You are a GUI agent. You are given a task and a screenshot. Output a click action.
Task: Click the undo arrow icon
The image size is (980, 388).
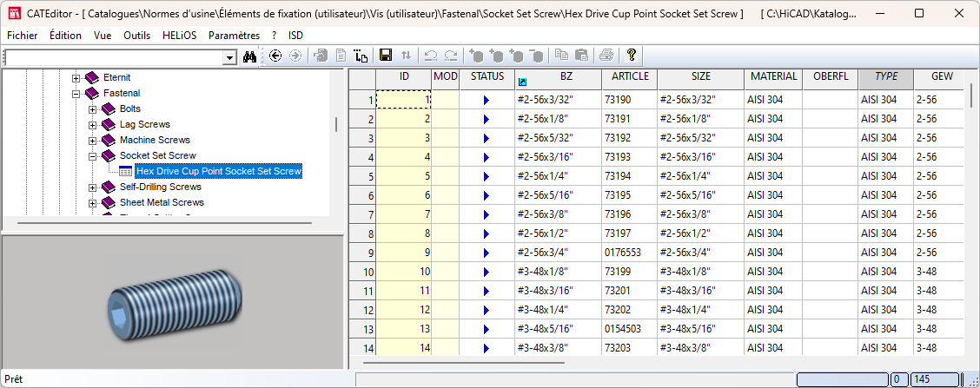point(431,56)
